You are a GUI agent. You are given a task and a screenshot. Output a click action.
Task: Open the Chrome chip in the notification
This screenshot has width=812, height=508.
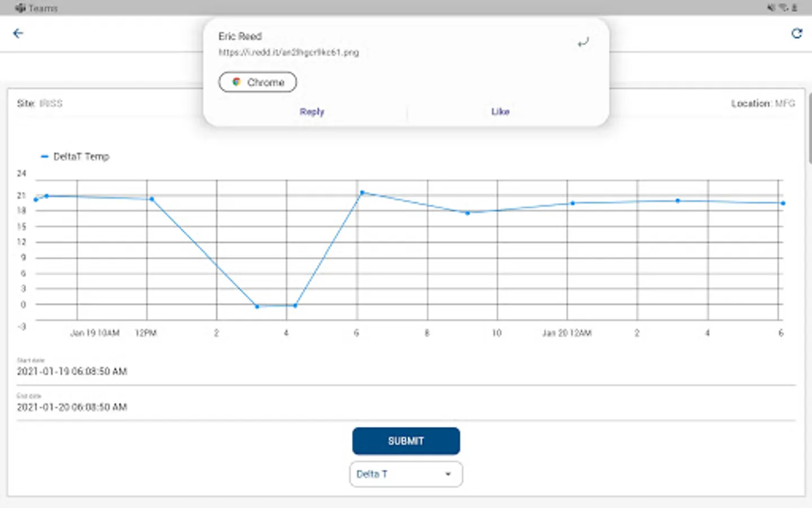point(258,82)
